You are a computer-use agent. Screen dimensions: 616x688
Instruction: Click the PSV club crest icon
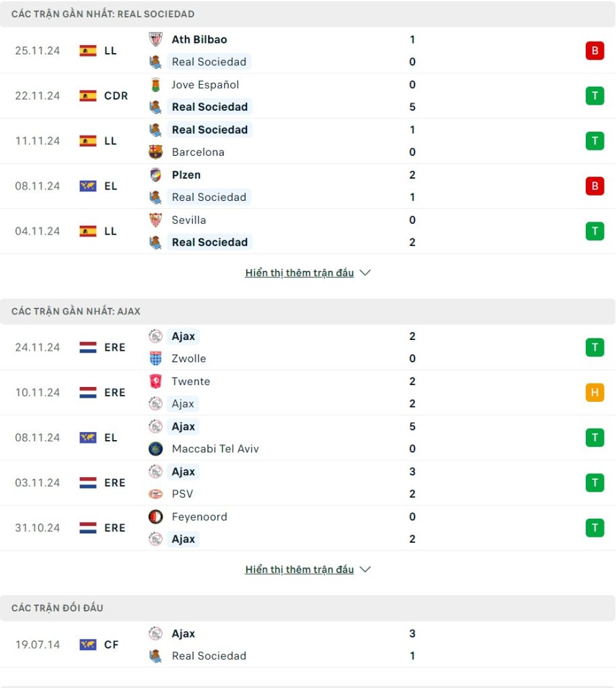(x=156, y=494)
